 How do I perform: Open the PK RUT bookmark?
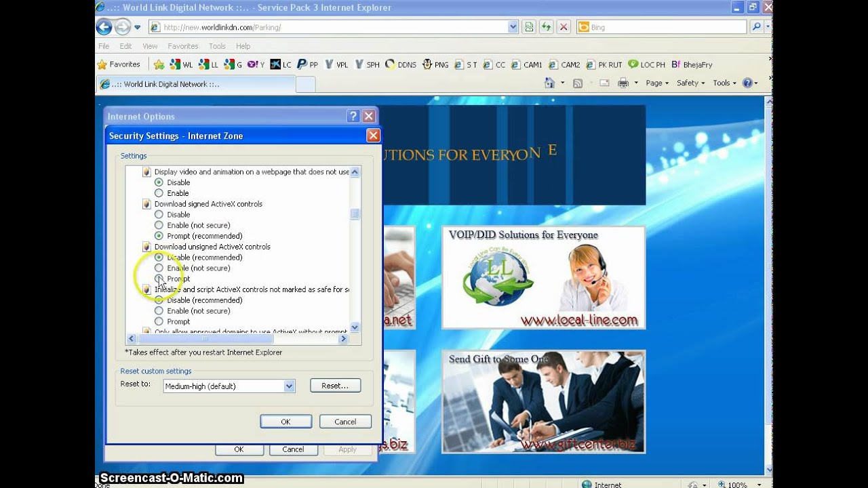click(604, 65)
